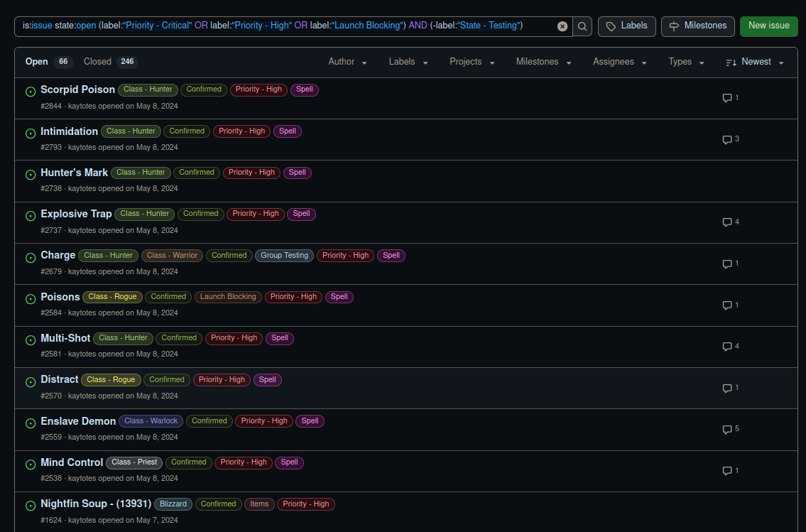Open the Labels page button
Screen dimensions: 806x532
[x=626, y=26]
